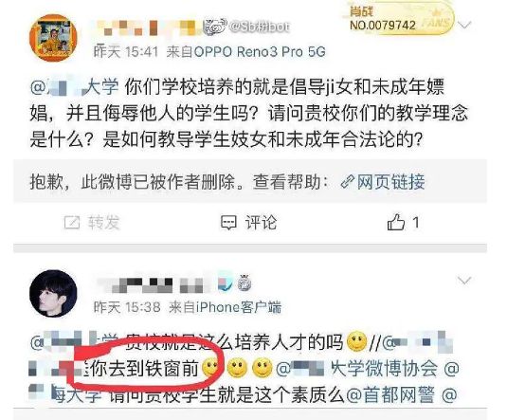
Task: Like the first post with thumbs-up
Action: (396, 222)
